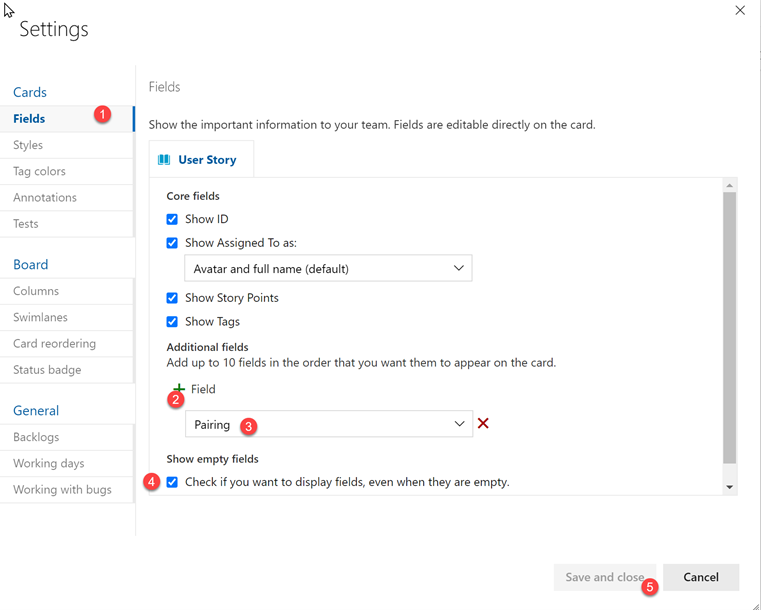Uncheck the Show Tags checkbox

tap(172, 322)
